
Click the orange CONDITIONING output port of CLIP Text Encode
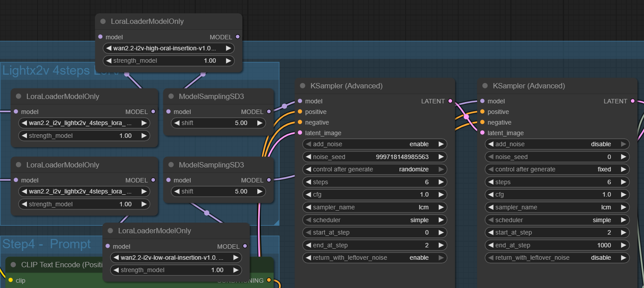click(269, 280)
